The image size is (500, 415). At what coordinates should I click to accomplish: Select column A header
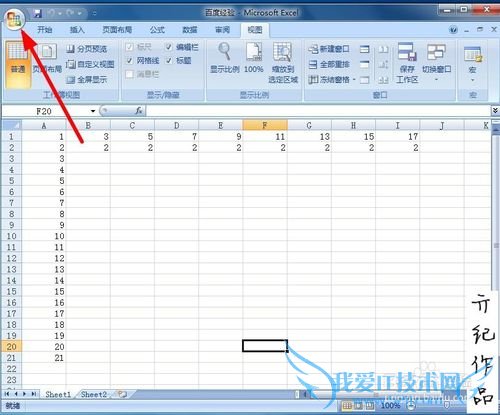pyautogui.click(x=44, y=125)
